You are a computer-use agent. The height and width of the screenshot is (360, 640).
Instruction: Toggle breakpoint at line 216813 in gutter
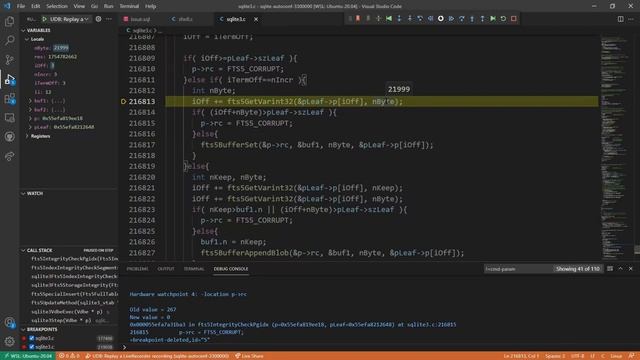[123, 101]
